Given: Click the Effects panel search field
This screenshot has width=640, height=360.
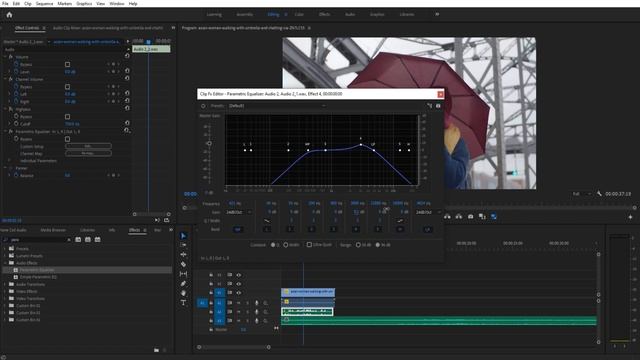Looking at the screenshot, I should click(38, 240).
